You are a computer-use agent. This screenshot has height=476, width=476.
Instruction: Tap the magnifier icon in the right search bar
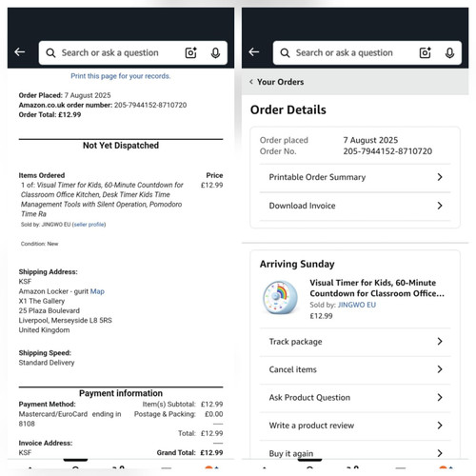click(285, 52)
